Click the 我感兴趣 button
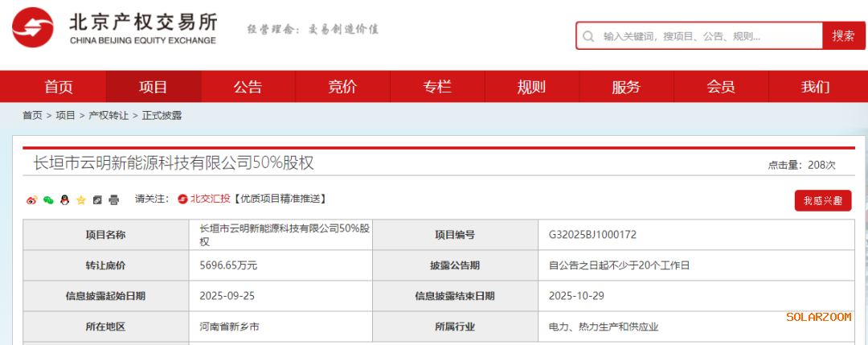Image resolution: width=868 pixels, height=345 pixels. click(822, 200)
